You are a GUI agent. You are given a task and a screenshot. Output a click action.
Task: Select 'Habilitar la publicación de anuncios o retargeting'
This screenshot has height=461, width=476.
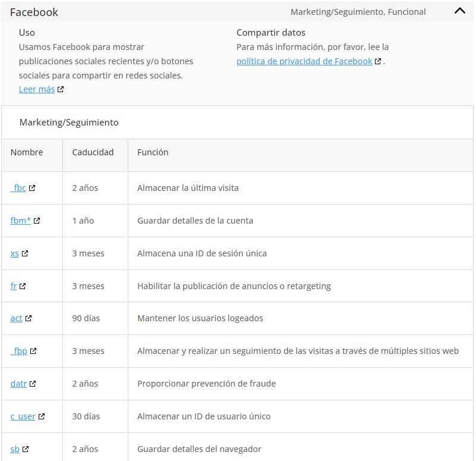(x=234, y=286)
